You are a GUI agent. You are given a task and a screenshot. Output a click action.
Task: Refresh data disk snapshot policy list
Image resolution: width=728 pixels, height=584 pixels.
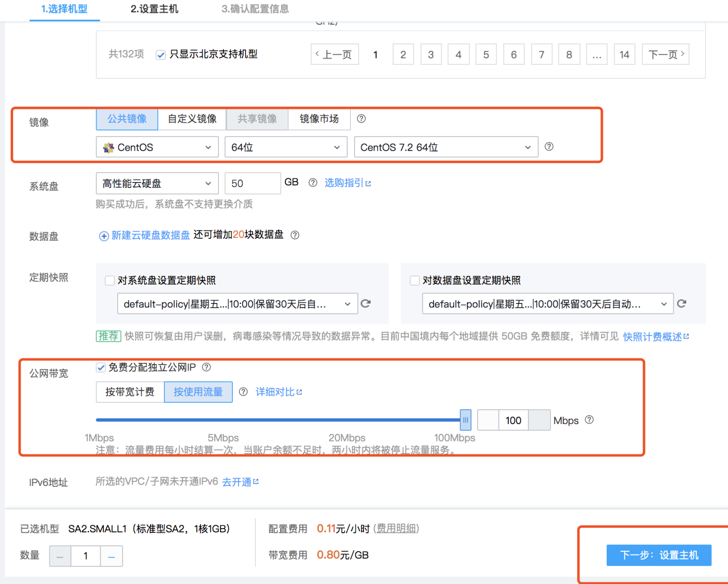(682, 303)
